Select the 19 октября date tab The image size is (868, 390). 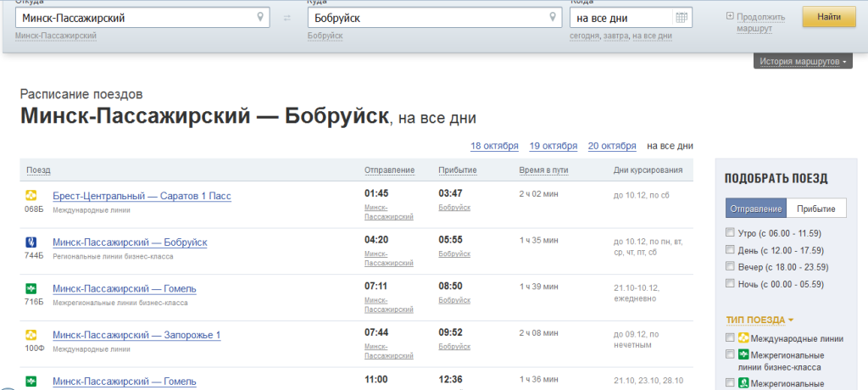coord(553,146)
